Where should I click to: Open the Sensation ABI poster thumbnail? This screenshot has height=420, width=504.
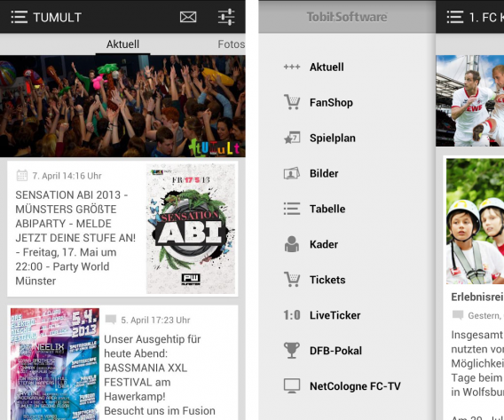191,229
